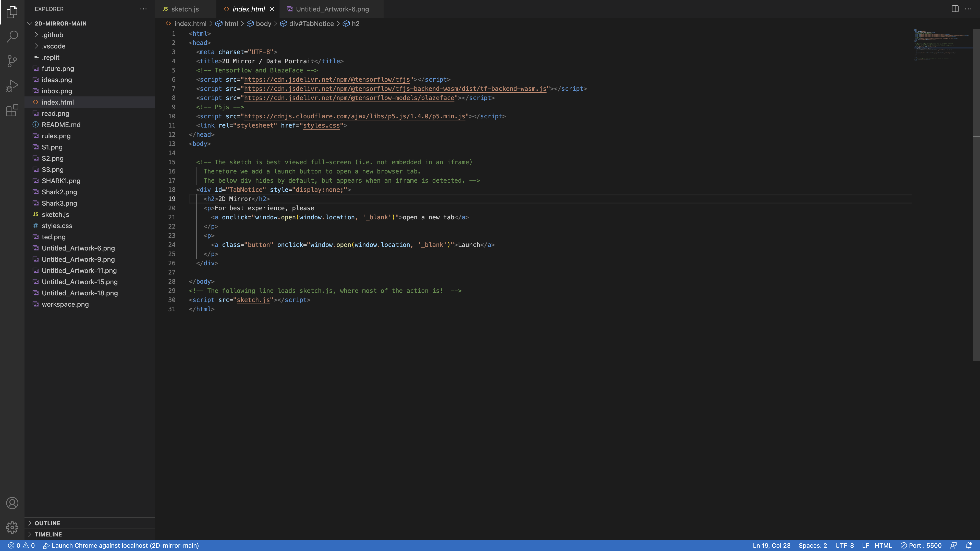Toggle Live Server on Port 5500
This screenshot has height=551, width=980.
(921, 545)
